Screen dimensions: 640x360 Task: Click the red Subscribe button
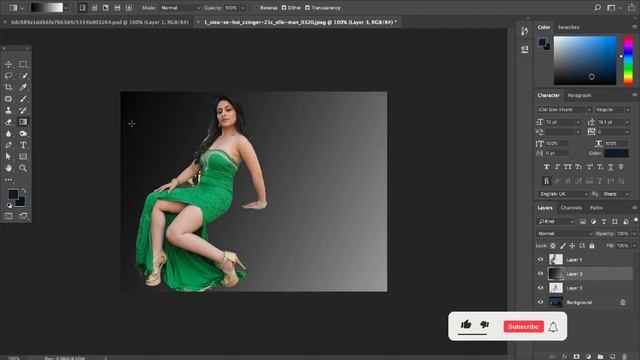point(523,327)
